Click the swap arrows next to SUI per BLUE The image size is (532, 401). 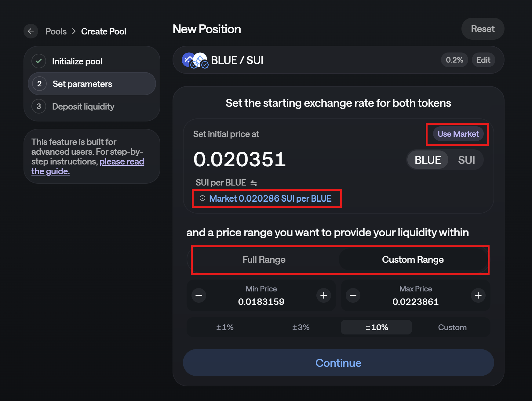coord(253,183)
